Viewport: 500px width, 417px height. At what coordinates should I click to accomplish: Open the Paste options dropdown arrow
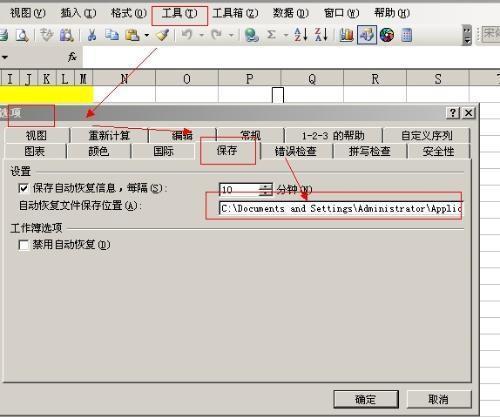click(x=147, y=35)
